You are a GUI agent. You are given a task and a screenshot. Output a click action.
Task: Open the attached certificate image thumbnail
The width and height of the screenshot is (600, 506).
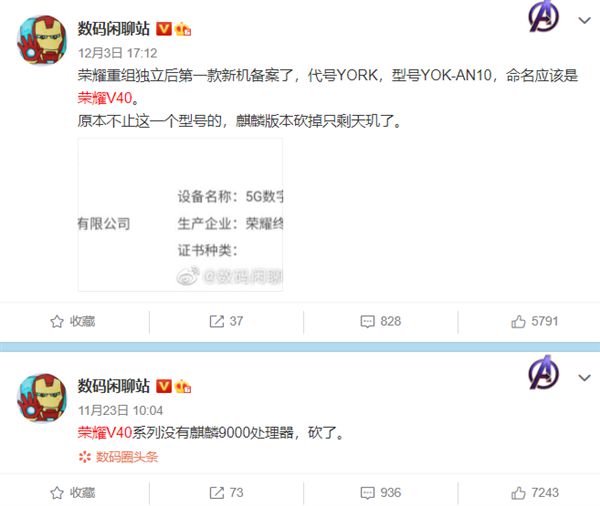click(180, 215)
